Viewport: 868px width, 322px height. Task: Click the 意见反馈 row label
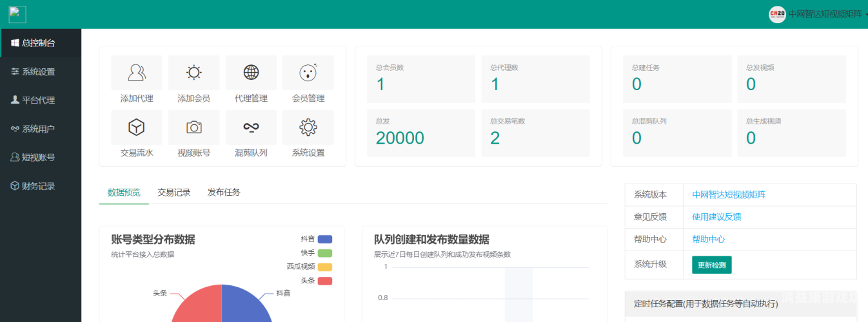(x=650, y=217)
